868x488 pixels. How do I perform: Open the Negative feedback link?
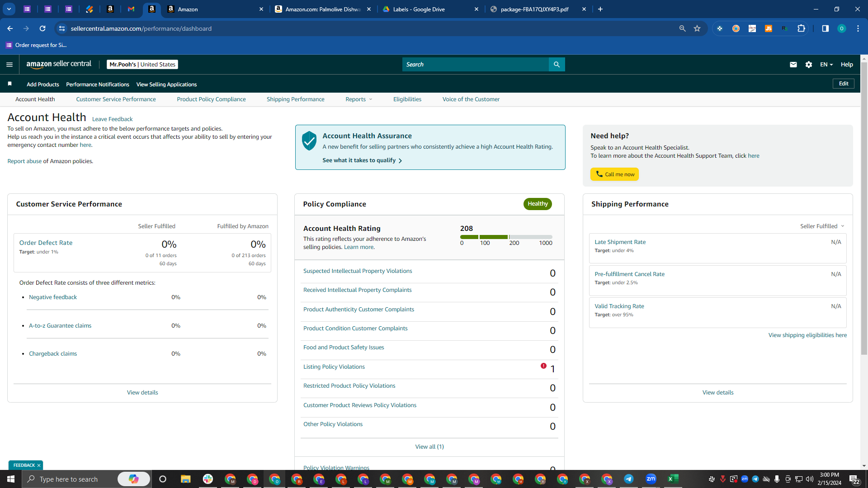[53, 297]
